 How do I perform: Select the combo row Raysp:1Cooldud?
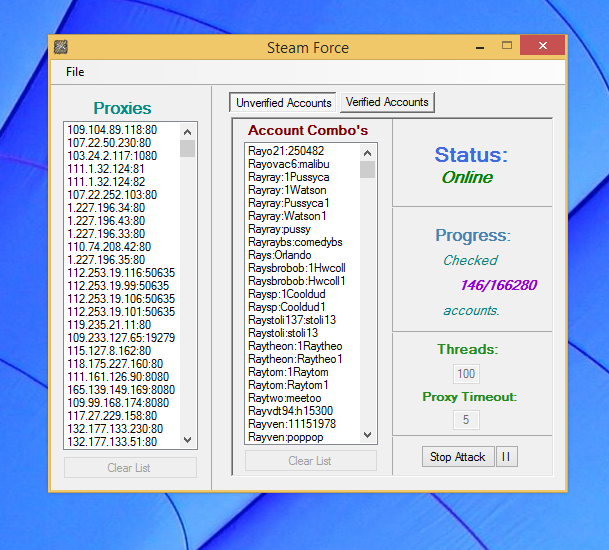pyautogui.click(x=287, y=294)
